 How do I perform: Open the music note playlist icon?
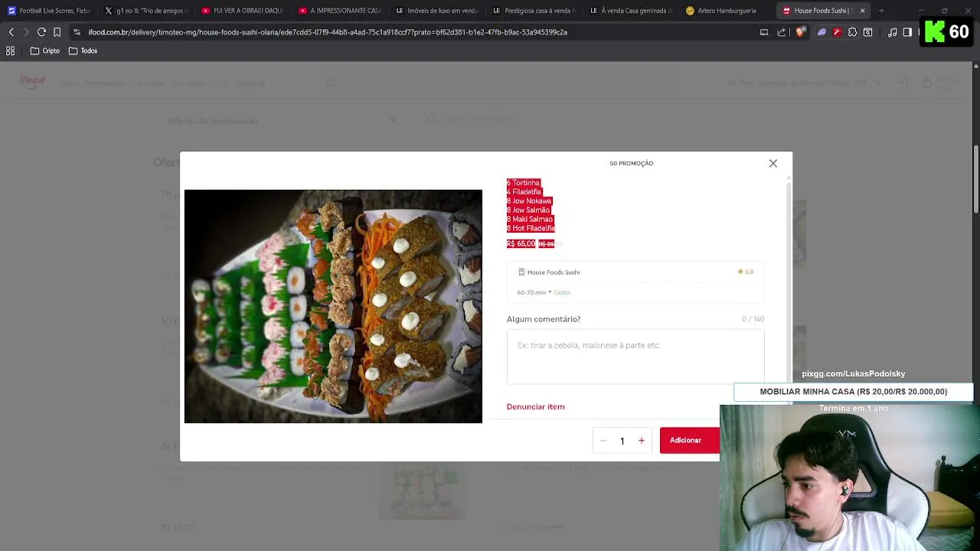(892, 32)
